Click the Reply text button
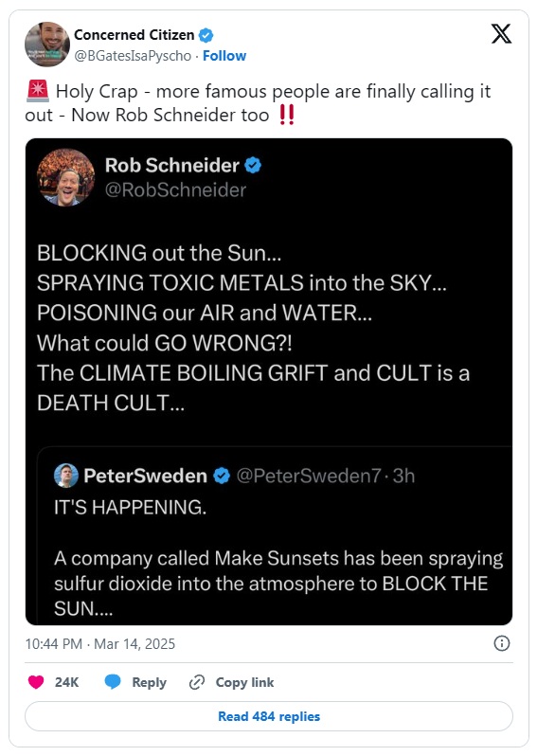The image size is (537, 756). click(x=149, y=682)
